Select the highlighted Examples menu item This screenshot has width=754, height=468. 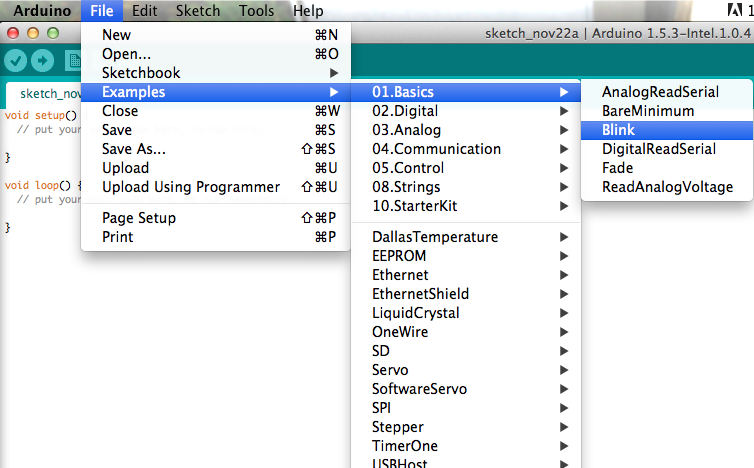[x=216, y=92]
